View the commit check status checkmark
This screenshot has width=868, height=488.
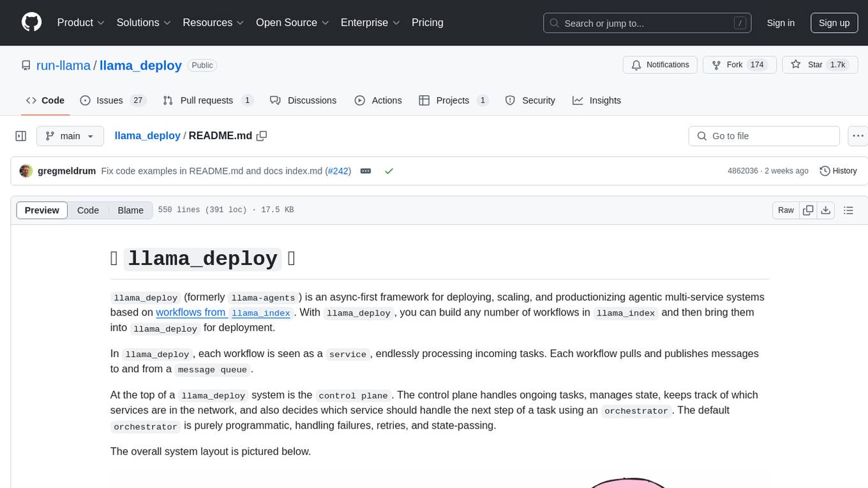(389, 171)
